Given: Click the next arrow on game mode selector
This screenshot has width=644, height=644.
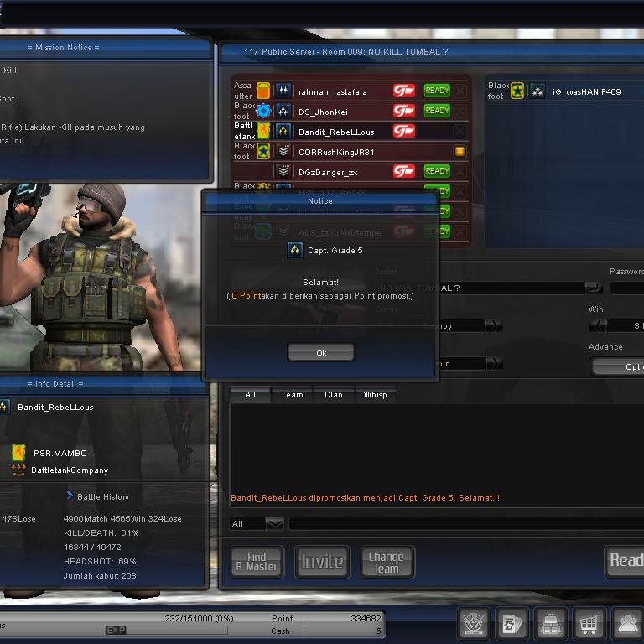Looking at the screenshot, I should (x=493, y=326).
